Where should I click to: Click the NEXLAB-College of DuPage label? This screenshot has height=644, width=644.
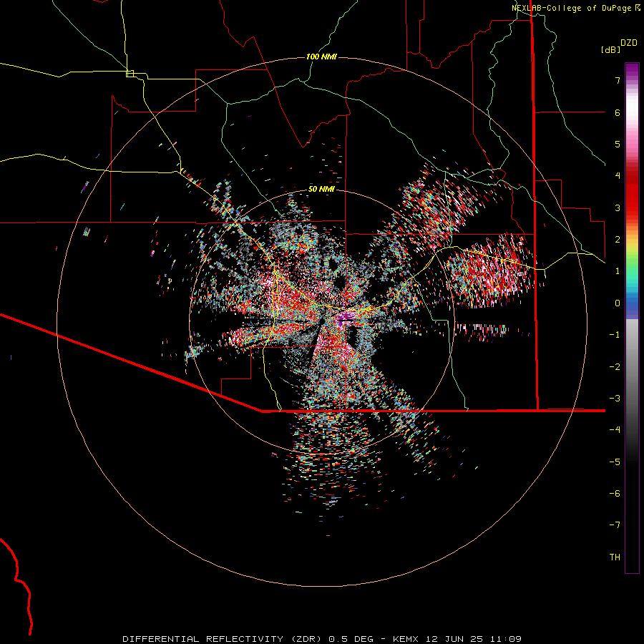(x=572, y=8)
